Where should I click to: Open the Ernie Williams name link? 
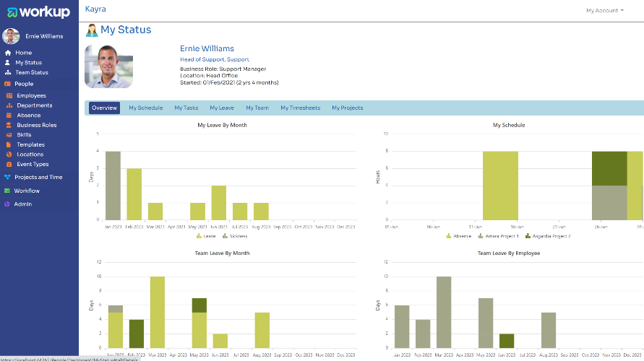pyautogui.click(x=207, y=49)
